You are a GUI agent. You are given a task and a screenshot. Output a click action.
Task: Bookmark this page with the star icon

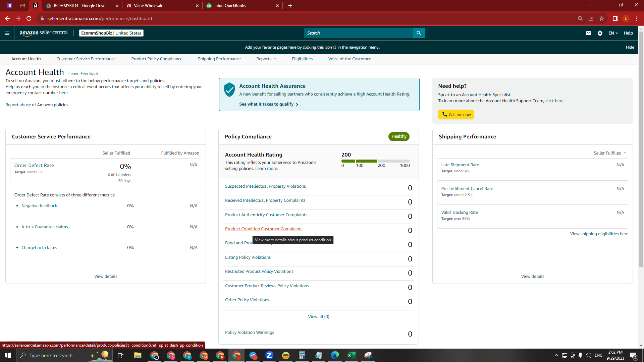(602, 18)
